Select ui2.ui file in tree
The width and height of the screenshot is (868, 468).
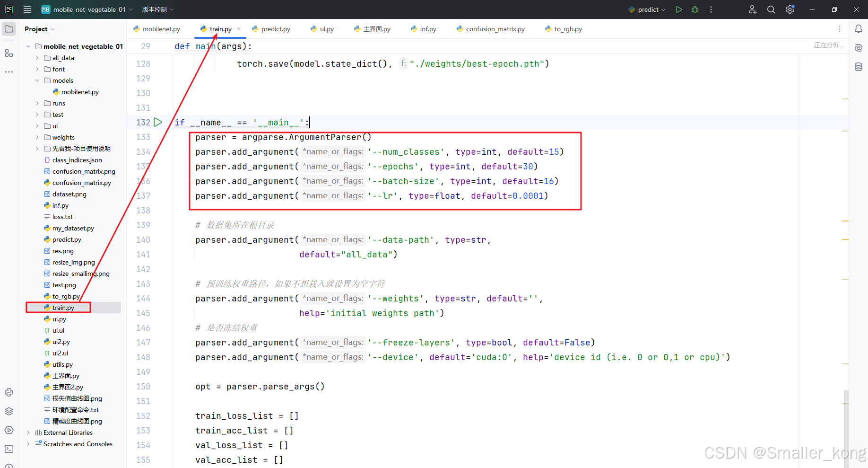click(x=60, y=353)
